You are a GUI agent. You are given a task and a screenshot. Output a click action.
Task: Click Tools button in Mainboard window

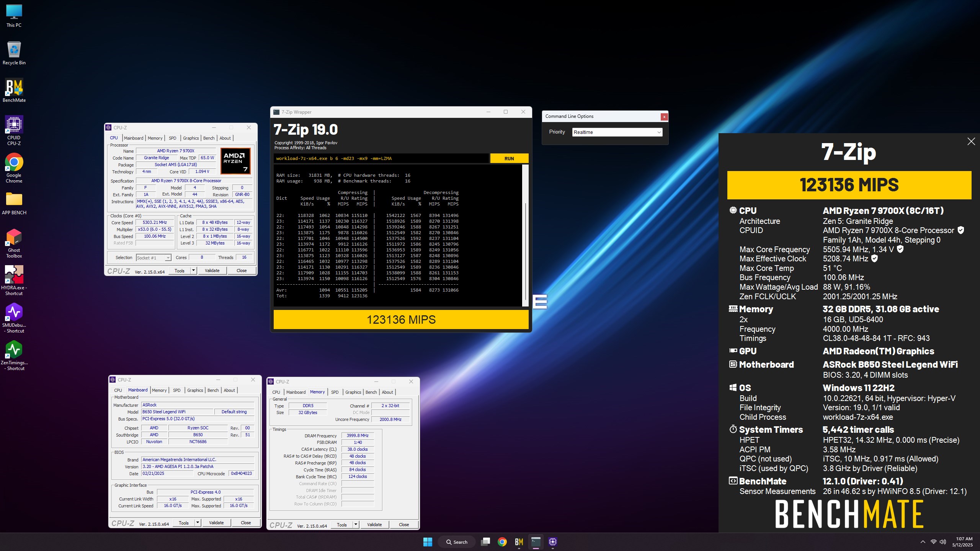click(184, 523)
